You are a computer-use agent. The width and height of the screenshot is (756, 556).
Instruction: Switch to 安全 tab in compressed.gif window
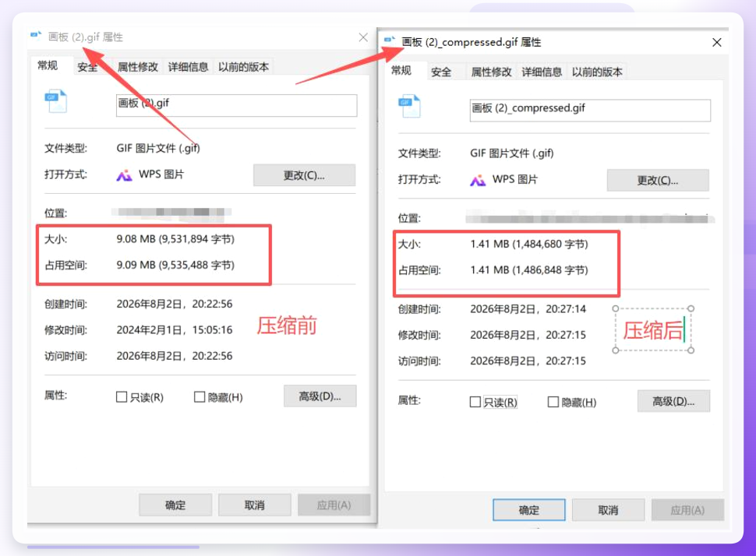click(x=441, y=72)
